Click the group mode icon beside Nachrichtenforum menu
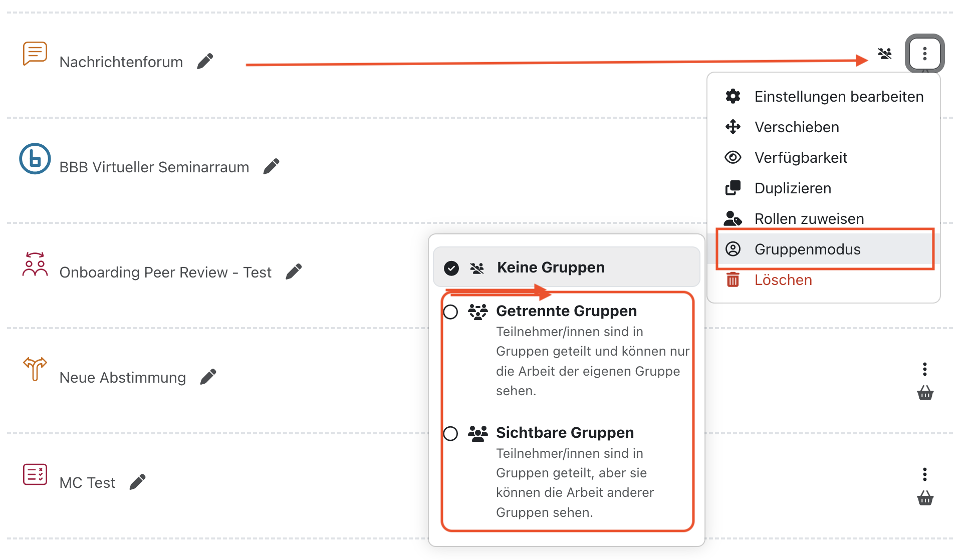The height and width of the screenshot is (560, 973). (x=885, y=54)
